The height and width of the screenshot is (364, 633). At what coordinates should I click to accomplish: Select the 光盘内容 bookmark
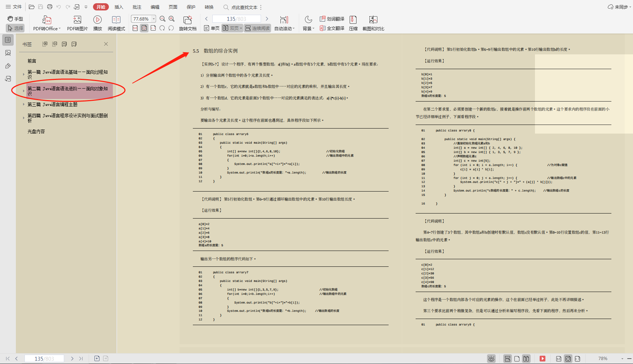click(36, 131)
